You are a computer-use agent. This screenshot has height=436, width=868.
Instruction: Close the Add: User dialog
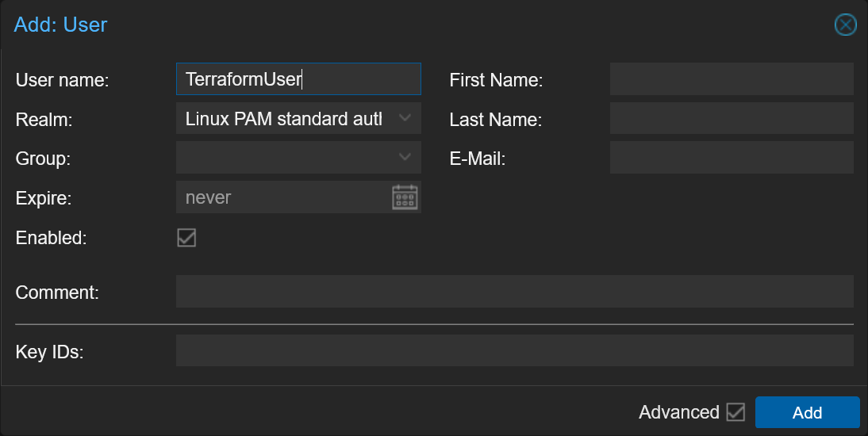click(845, 25)
